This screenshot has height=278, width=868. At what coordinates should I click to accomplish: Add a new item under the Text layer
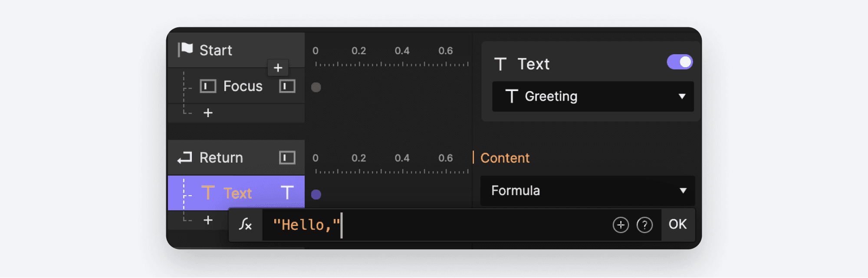point(208,220)
